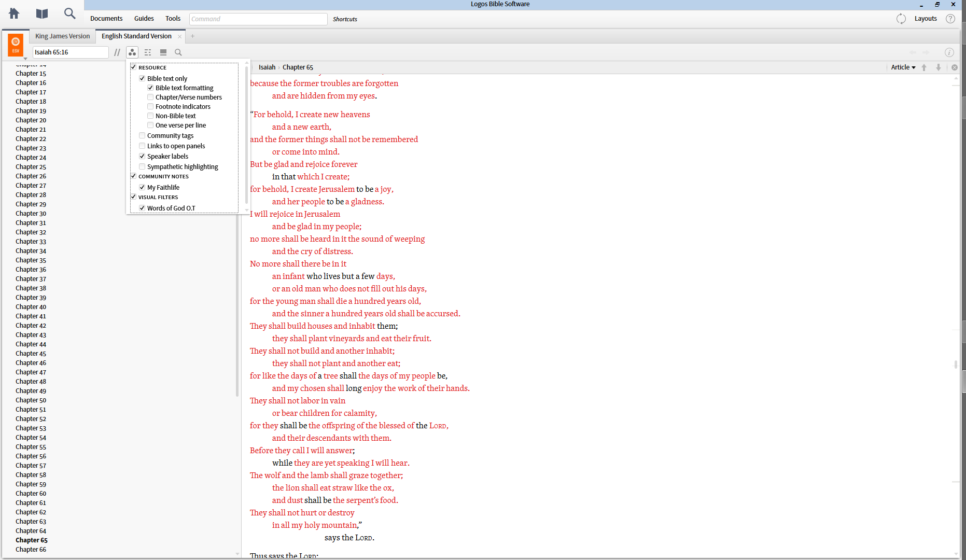Viewport: 966px width, 560px height.
Task: Uncheck Bible text only
Action: pos(142,78)
